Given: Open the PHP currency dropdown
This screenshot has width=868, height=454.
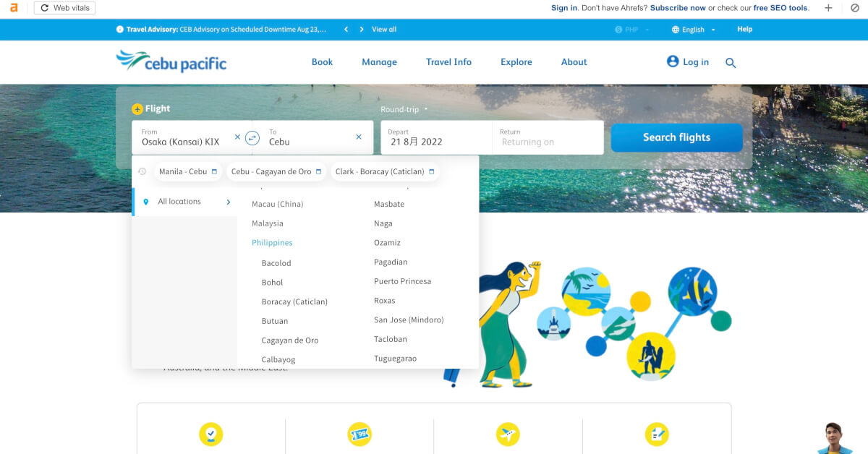Looking at the screenshot, I should 631,30.
